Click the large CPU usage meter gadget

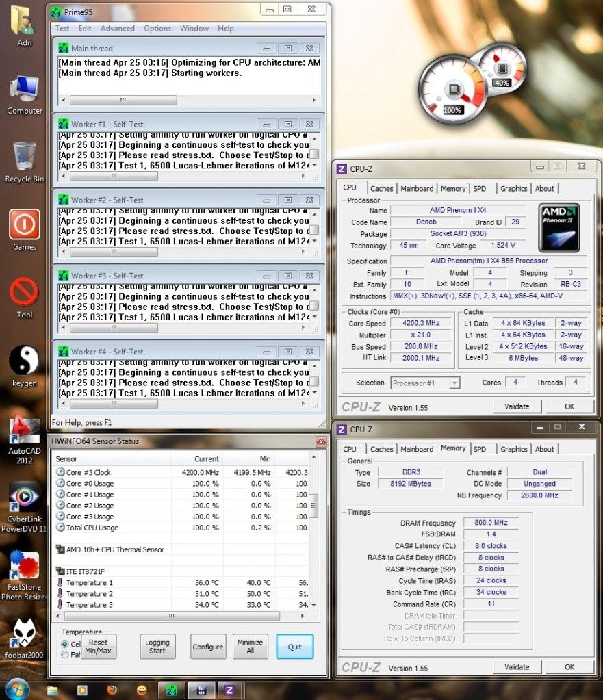coord(452,90)
